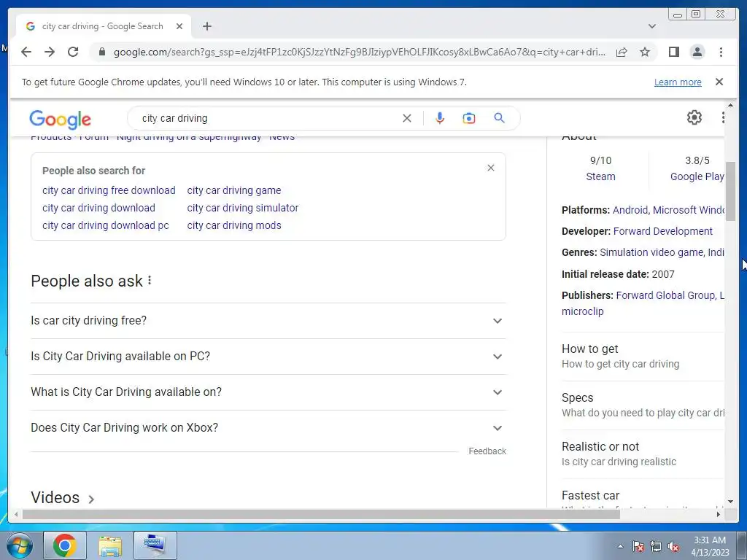The image size is (747, 560).
Task: Open the Specs related question
Action: pos(643,405)
